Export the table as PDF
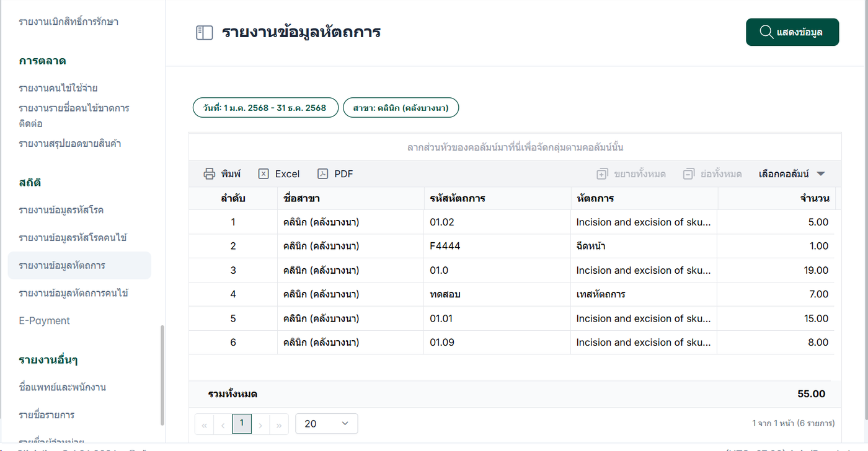This screenshot has height=451, width=868. point(335,174)
